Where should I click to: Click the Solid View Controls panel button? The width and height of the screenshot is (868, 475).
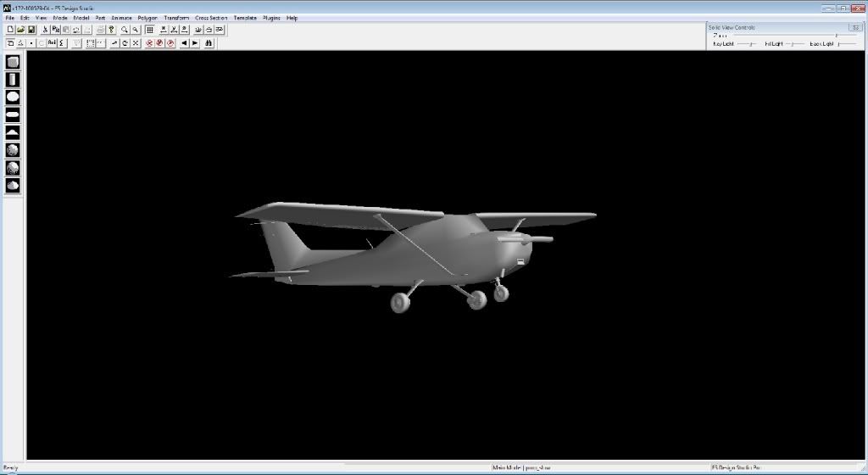click(855, 27)
